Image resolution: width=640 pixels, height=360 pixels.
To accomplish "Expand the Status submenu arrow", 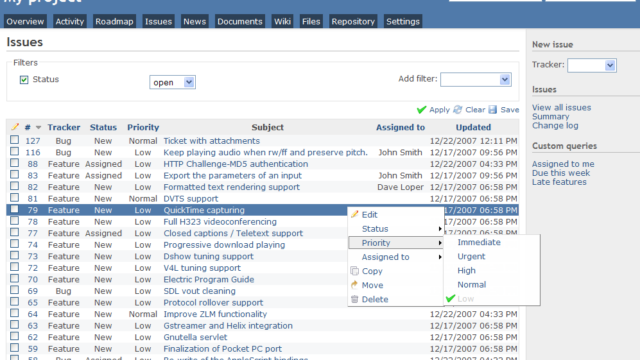I will tap(440, 229).
